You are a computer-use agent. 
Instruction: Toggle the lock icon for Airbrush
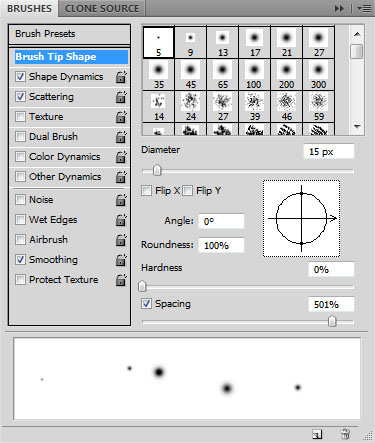click(x=121, y=240)
